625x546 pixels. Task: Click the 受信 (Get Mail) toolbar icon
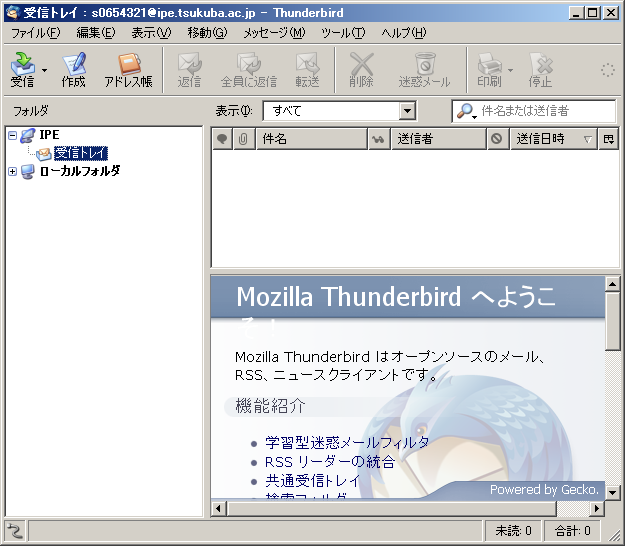[x=23, y=70]
